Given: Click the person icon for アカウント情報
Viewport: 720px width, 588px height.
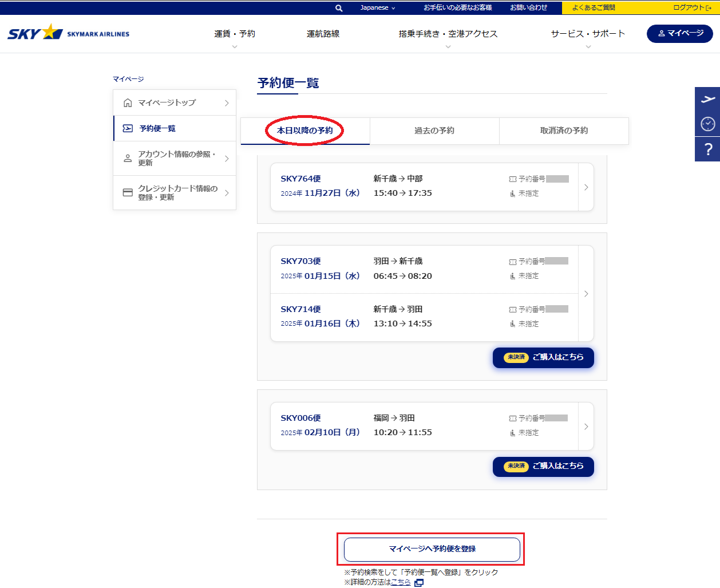Looking at the screenshot, I should point(128,159).
